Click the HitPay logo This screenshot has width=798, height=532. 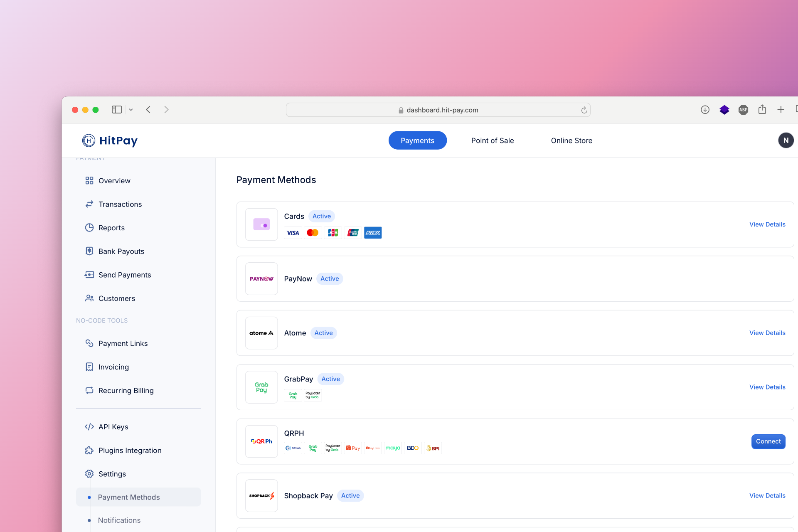110,140
